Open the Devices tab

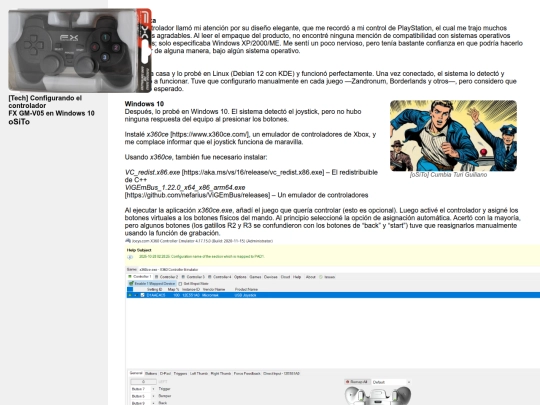pyautogui.click(x=271, y=277)
